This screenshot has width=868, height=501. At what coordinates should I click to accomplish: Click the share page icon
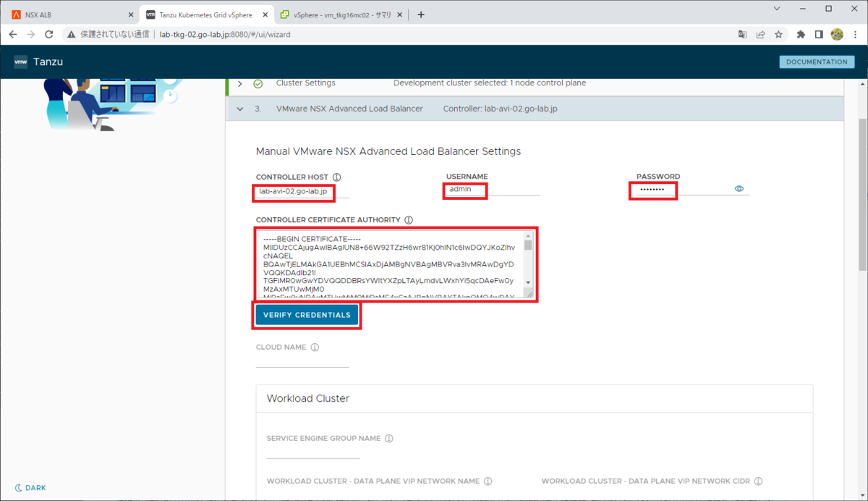coord(761,34)
